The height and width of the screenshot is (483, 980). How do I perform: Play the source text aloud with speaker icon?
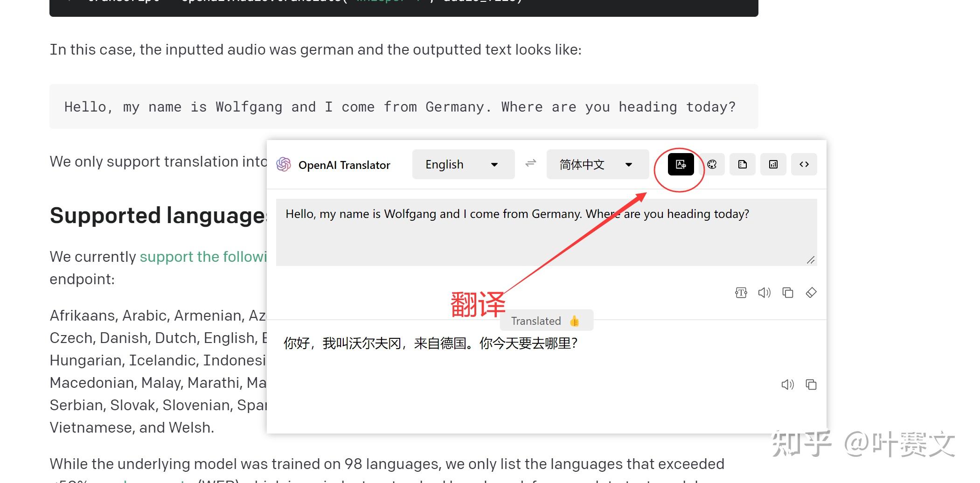coord(764,293)
